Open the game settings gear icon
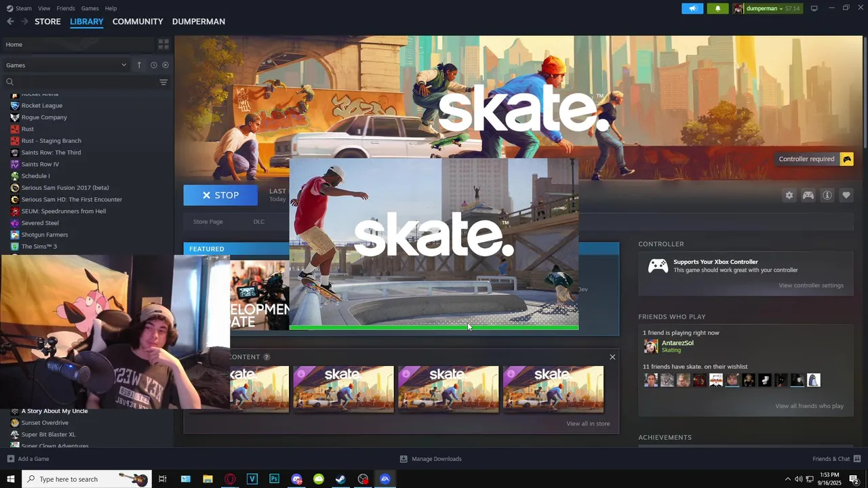This screenshot has height=488, width=868. (x=789, y=195)
